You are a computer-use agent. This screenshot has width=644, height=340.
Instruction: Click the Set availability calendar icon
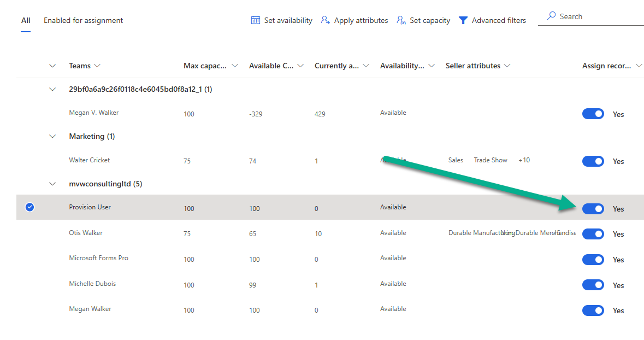pos(255,20)
